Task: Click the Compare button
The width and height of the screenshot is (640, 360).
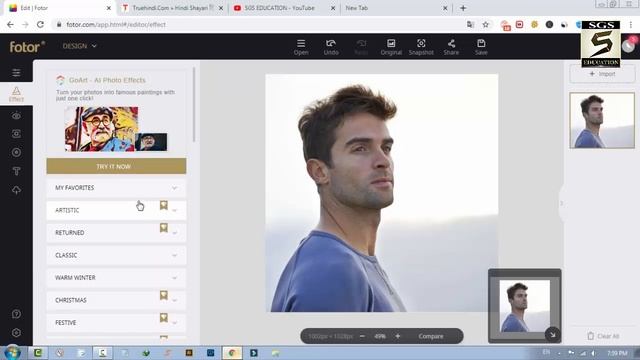Action: point(431,336)
